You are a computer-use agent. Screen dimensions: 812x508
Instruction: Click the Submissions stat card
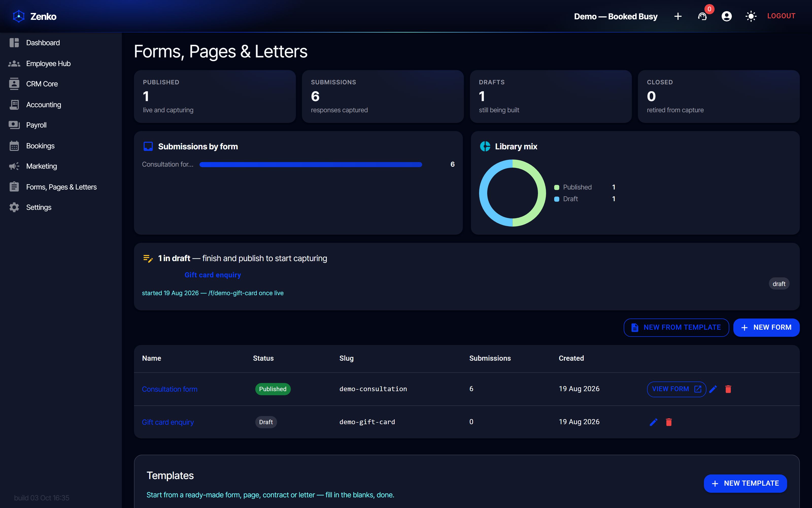point(382,97)
